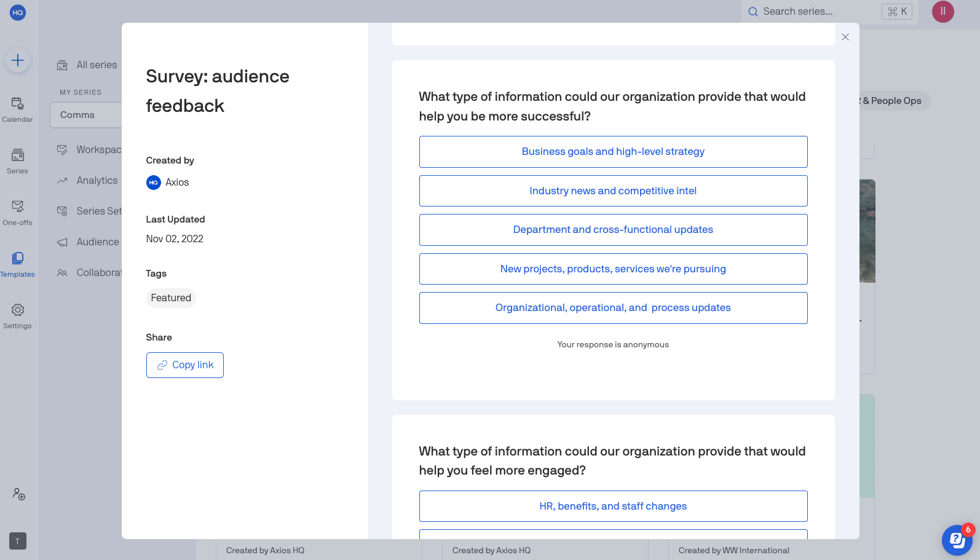Viewport: 980px width, 560px height.
Task: Click the Axios HQ logo icon
Action: click(x=18, y=12)
